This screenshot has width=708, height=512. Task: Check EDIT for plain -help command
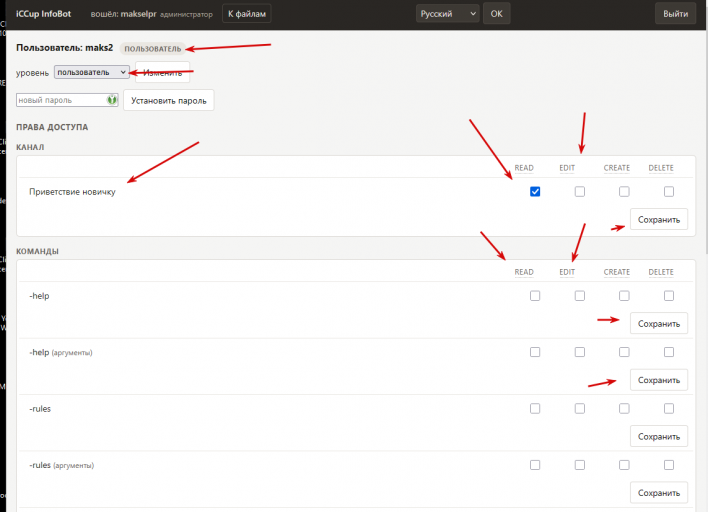coord(580,296)
